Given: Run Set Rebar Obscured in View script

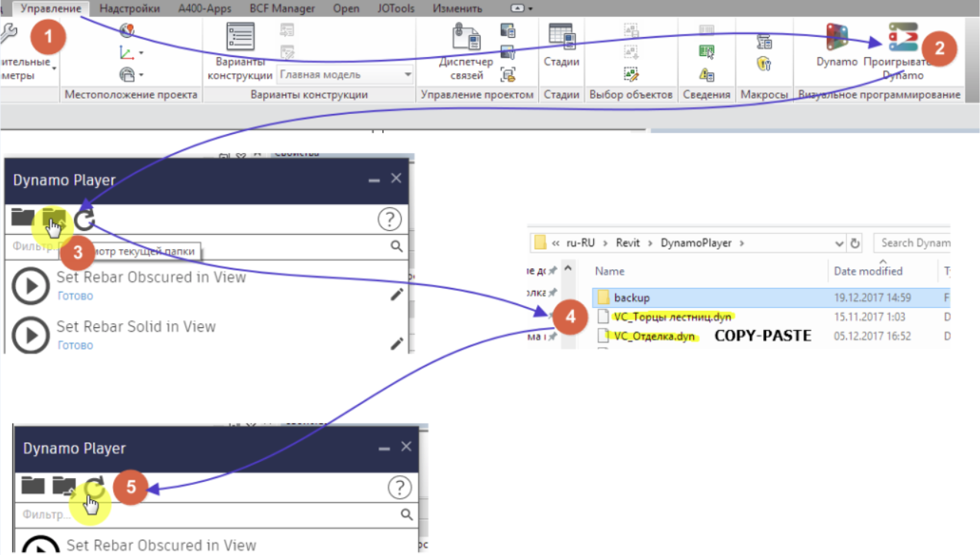Looking at the screenshot, I should 31,286.
